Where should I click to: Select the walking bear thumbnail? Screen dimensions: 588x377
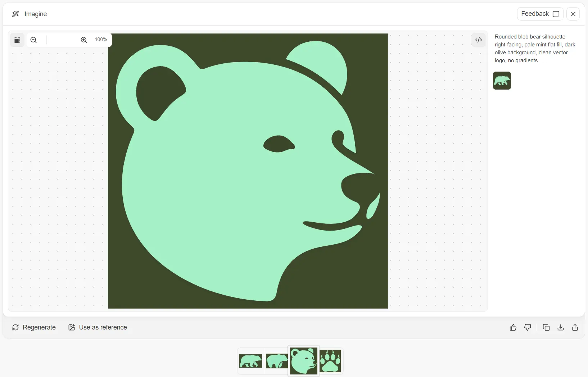tap(251, 361)
